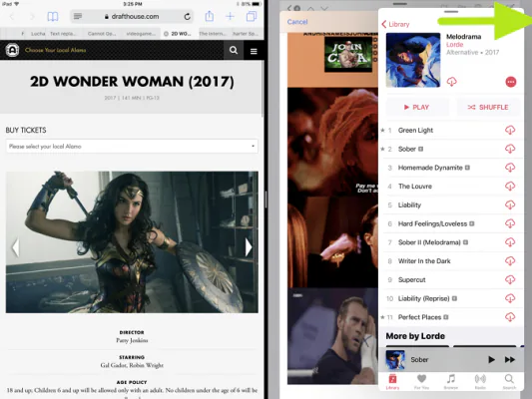Go back to Library in Music
The image size is (532, 399).
395,24
